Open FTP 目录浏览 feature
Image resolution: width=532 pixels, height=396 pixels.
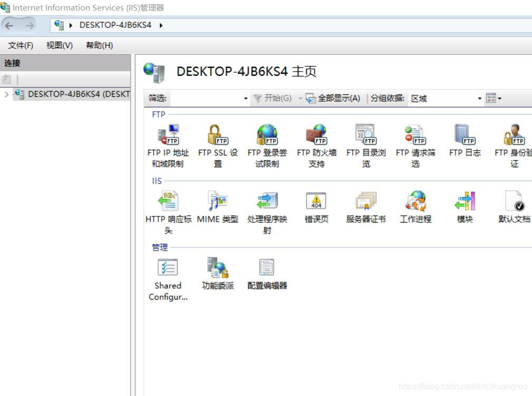(366, 146)
